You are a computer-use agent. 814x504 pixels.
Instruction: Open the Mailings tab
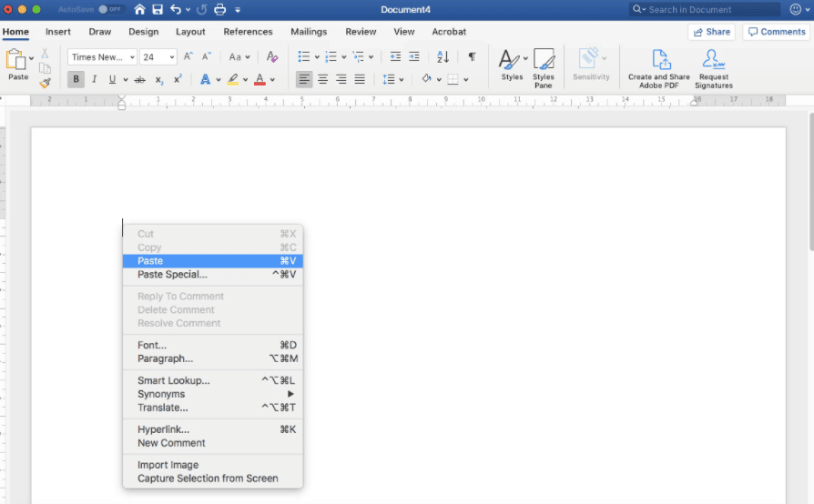tap(309, 32)
